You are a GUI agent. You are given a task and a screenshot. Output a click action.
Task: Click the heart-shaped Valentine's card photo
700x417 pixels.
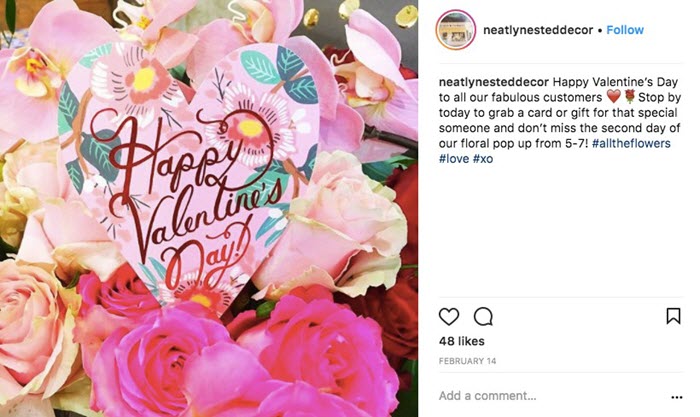coord(190,180)
